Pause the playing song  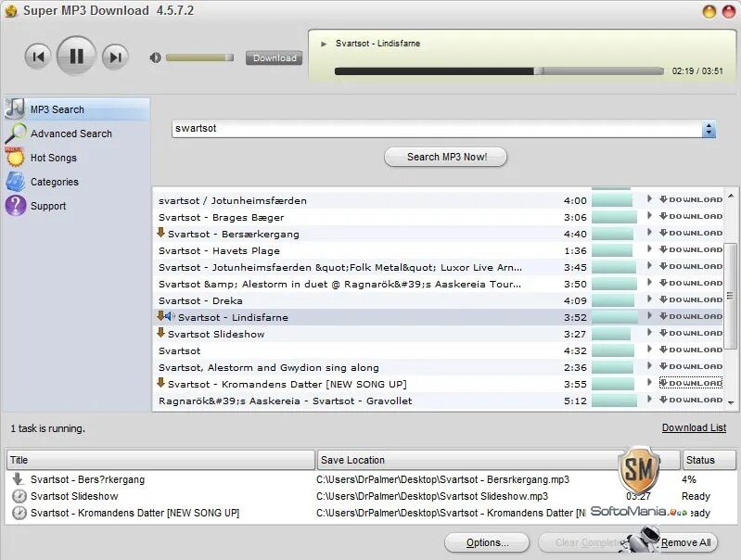[77, 56]
